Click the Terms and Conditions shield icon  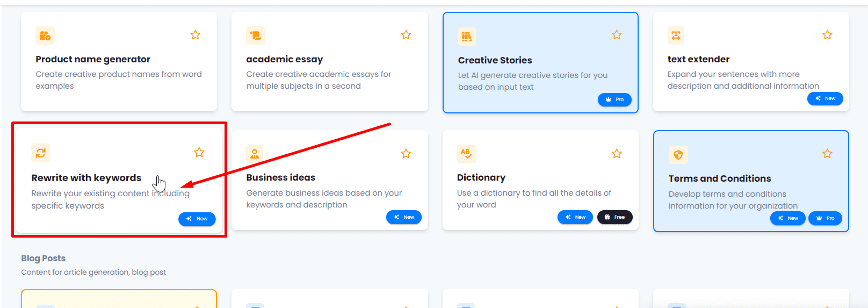pos(678,155)
